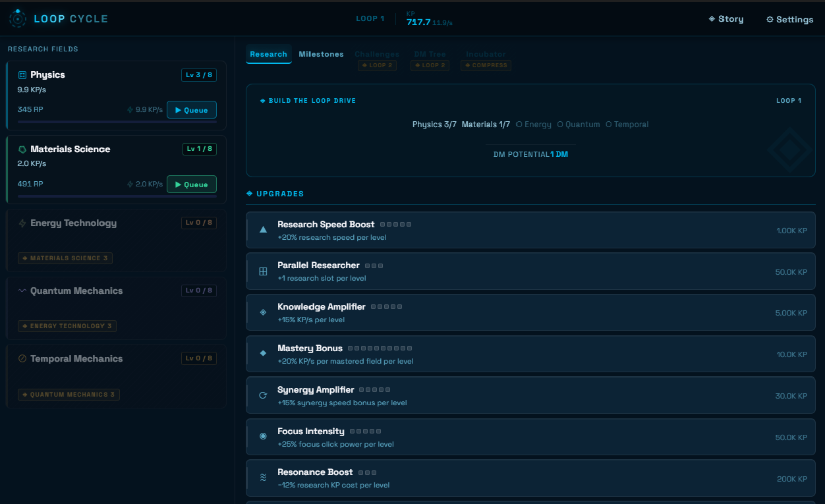825x504 pixels.
Task: Click the Resonance Boost wave icon
Action: [263, 478]
